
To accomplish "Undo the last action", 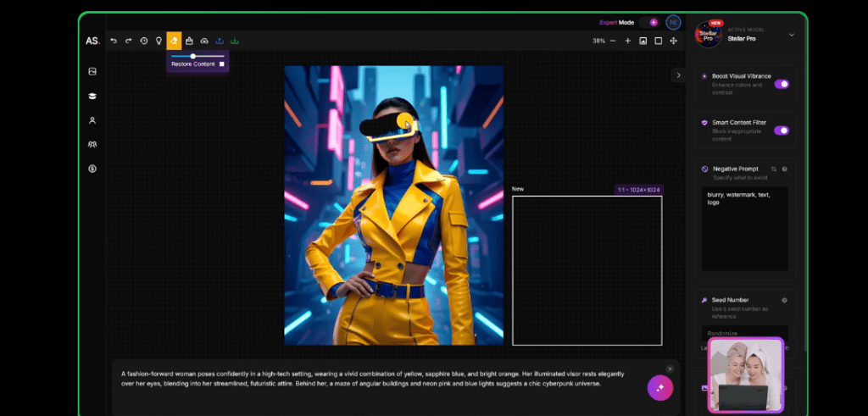I will (x=114, y=41).
